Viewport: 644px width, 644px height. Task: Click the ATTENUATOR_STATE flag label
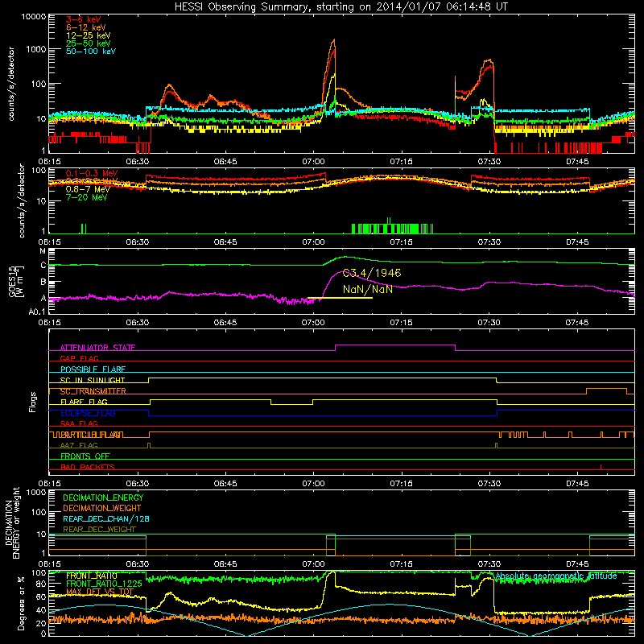click(97, 348)
